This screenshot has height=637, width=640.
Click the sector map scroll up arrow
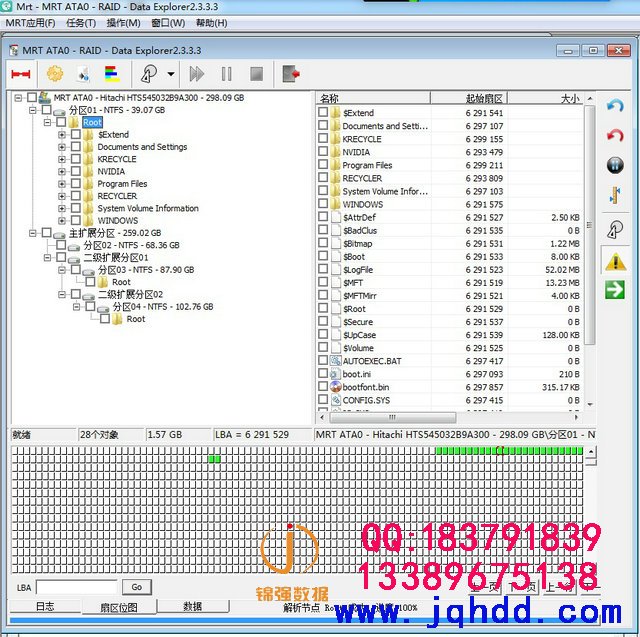click(x=591, y=451)
